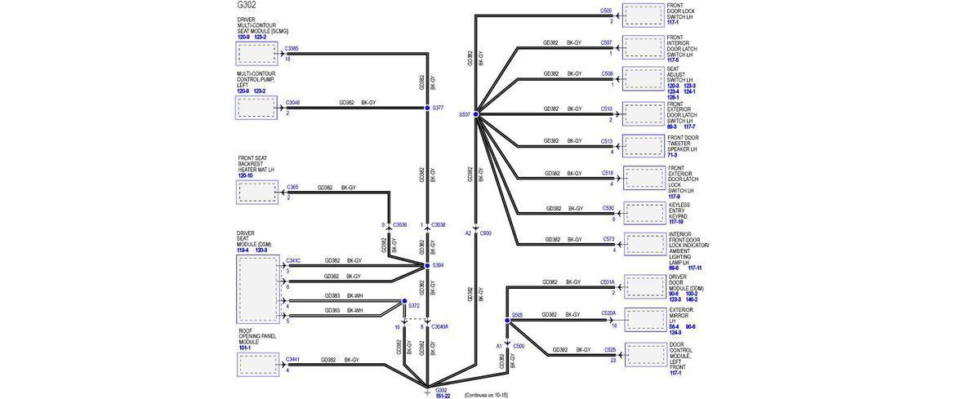Open reference 56-4 under Exterior Mirror LH

tap(673, 326)
